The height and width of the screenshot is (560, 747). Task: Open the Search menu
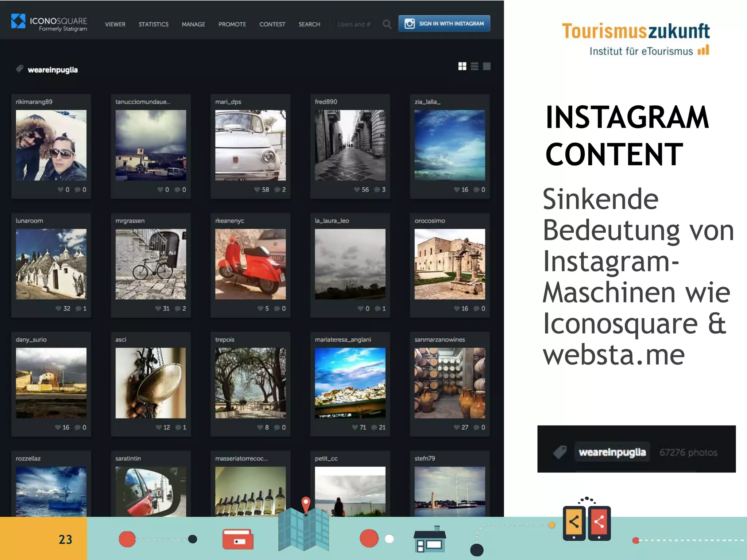309,24
